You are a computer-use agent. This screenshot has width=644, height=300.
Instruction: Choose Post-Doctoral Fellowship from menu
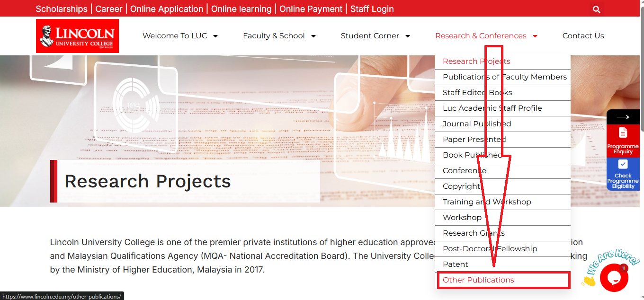[x=503, y=248]
